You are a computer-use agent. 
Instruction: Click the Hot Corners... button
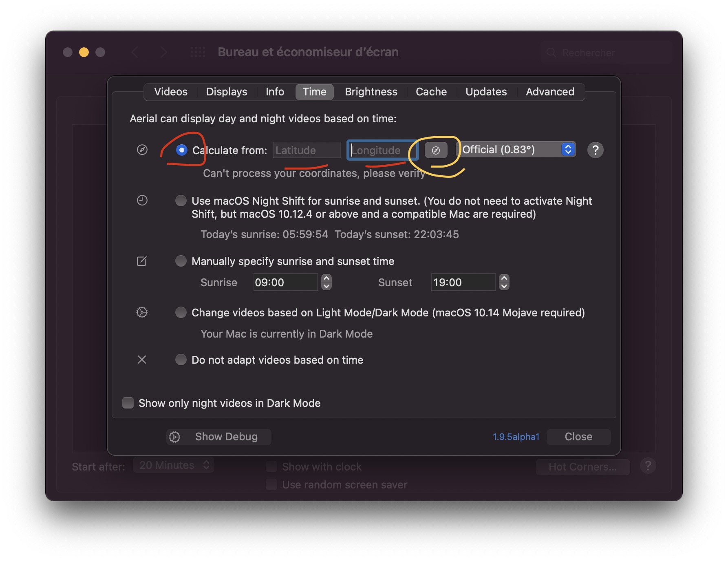point(582,466)
